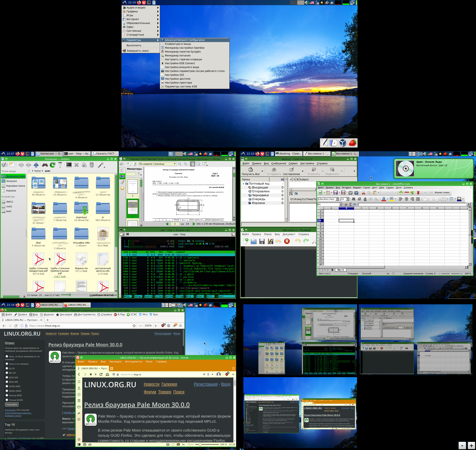Viewport: 476px width, 450px height.
Task: Open the Pale Moon 30.0.0 headline in Vivaldi
Action: 137,405
